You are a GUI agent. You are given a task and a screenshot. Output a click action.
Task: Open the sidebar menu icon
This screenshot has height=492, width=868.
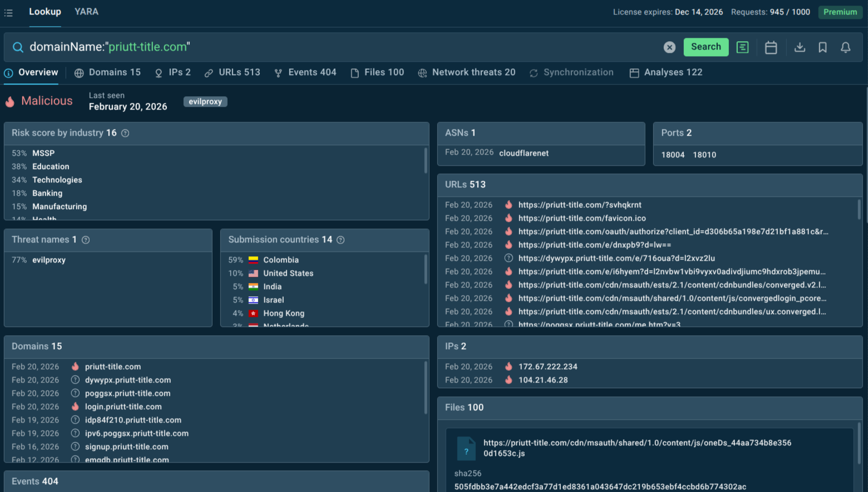(8, 12)
